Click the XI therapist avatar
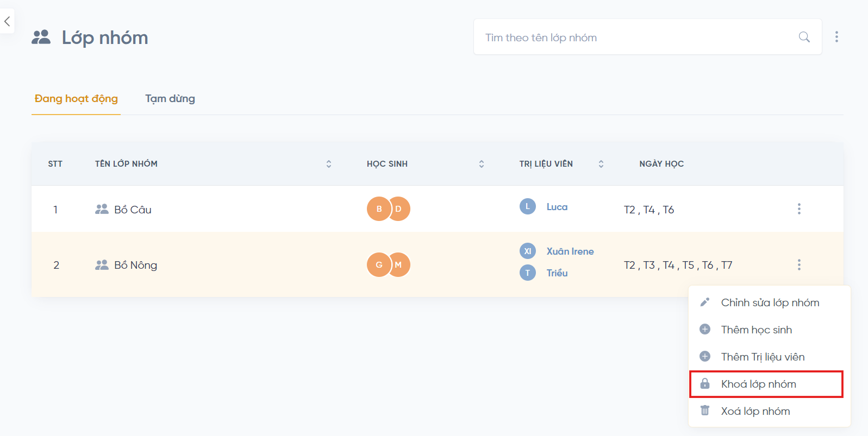The image size is (868, 436). tap(527, 251)
